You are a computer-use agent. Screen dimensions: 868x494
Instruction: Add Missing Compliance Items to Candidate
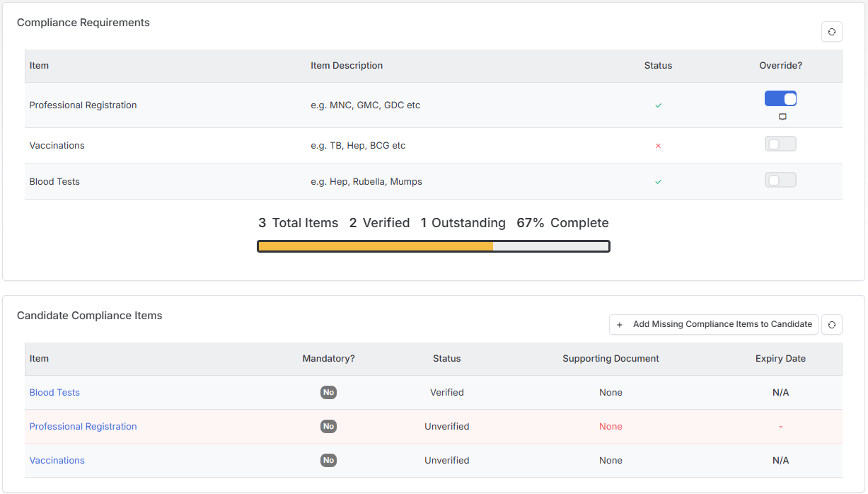(714, 325)
